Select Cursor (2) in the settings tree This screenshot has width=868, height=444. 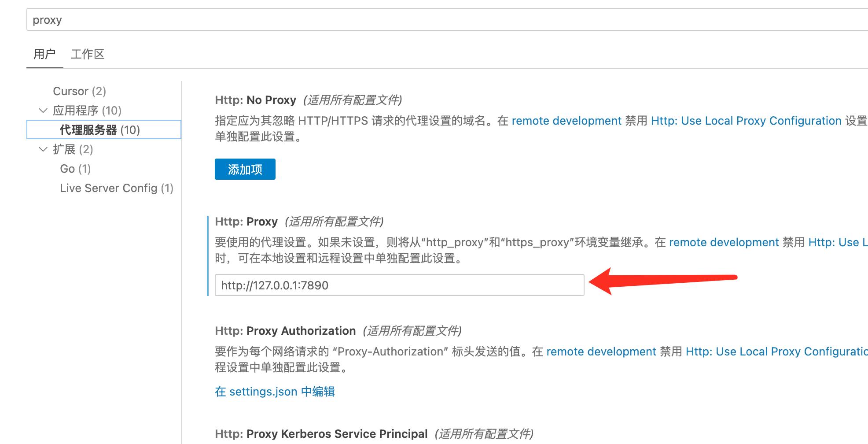(x=79, y=91)
